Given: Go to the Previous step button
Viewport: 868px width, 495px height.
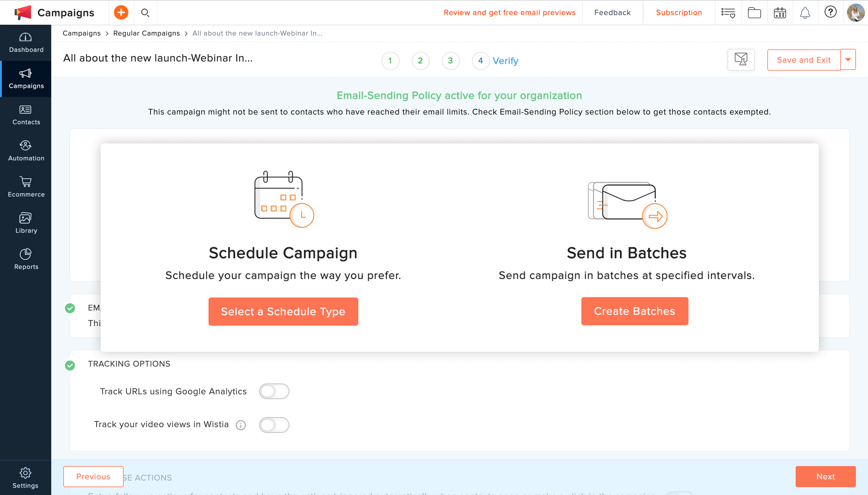Looking at the screenshot, I should [93, 476].
